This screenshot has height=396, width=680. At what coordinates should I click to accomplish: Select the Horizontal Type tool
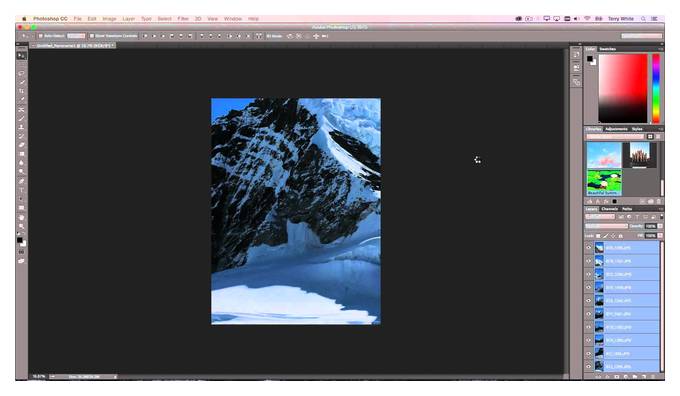pos(21,190)
